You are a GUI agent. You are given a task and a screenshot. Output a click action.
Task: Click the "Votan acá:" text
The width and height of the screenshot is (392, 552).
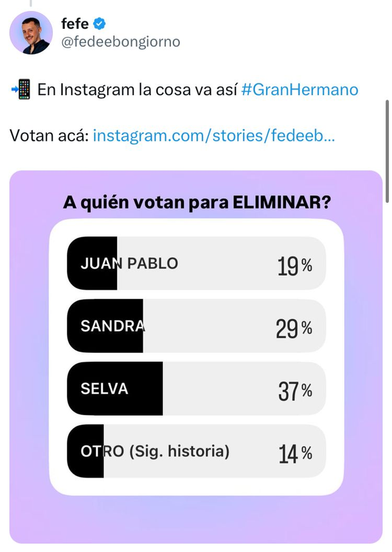49,136
